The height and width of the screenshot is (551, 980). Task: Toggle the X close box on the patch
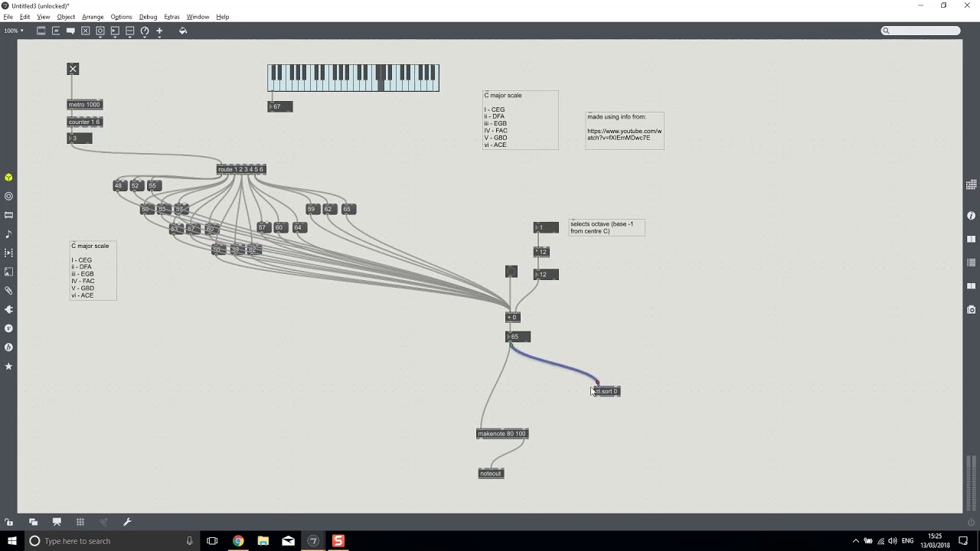(73, 69)
